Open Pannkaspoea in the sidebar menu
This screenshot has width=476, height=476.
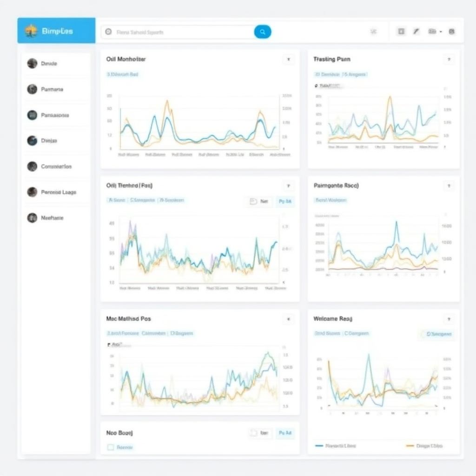click(x=55, y=115)
